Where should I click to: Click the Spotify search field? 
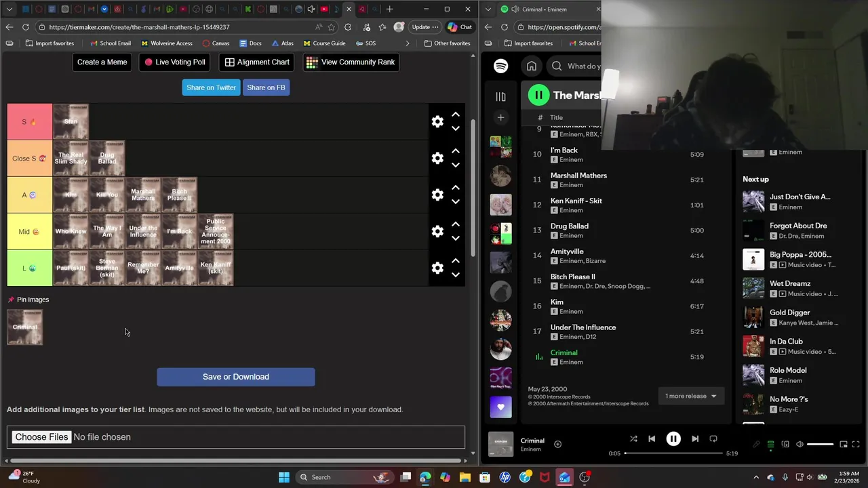tap(575, 66)
